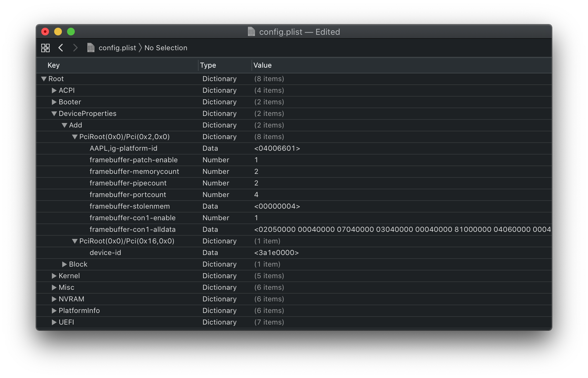This screenshot has width=588, height=378.
Task: Expand the Block dictionary
Action: [x=64, y=264]
